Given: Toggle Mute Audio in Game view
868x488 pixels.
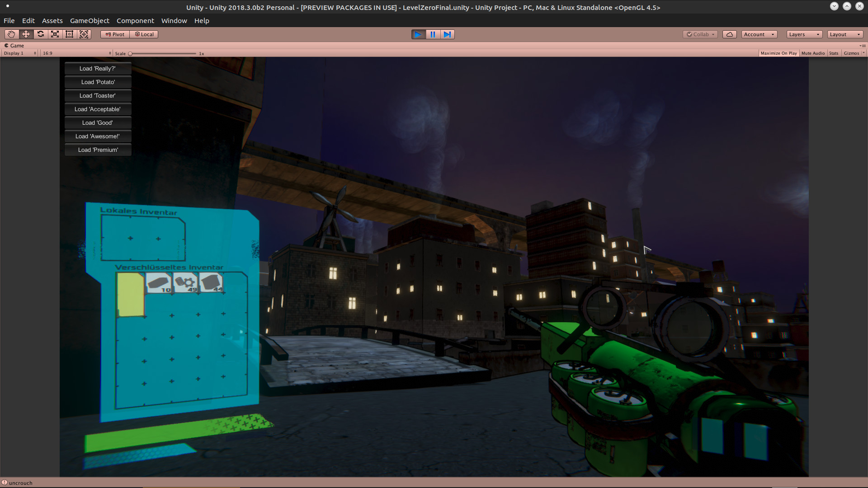Looking at the screenshot, I should click(x=813, y=53).
